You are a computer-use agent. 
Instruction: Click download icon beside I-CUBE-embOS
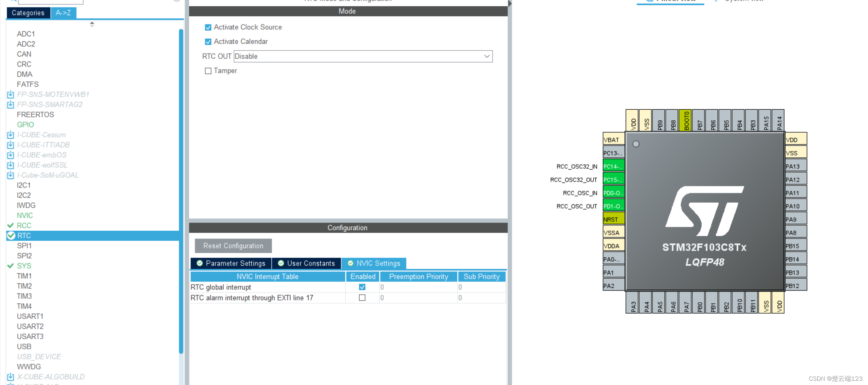[11, 155]
